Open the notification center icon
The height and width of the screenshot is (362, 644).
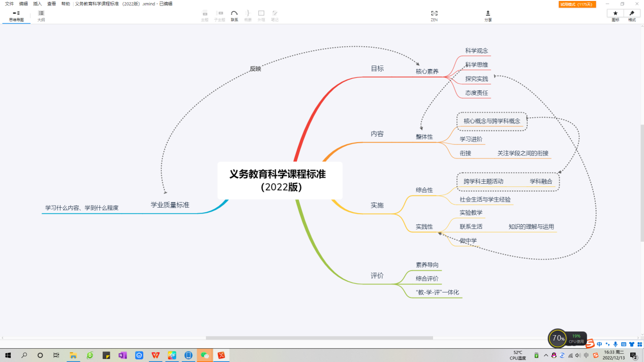(634, 355)
